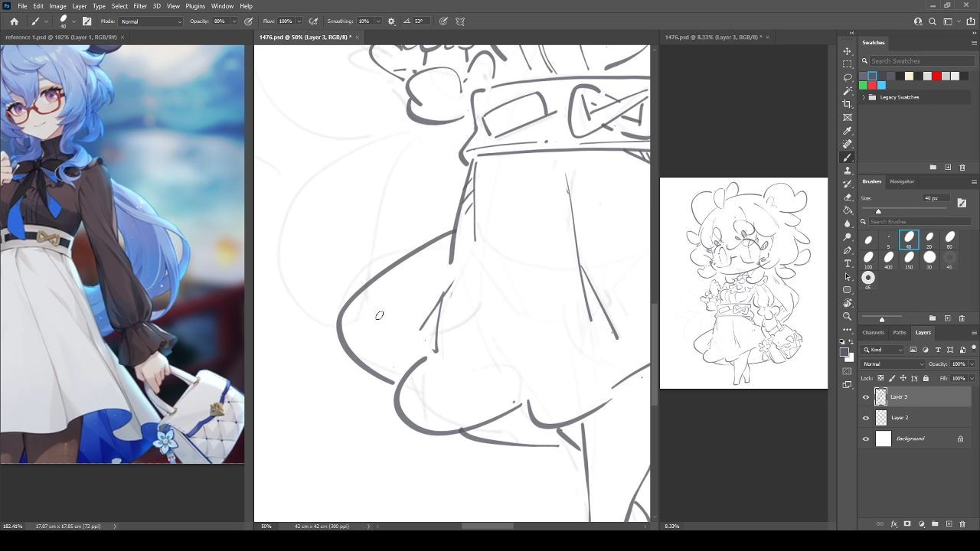Select the Crop tool
The image size is (980, 551).
[847, 104]
